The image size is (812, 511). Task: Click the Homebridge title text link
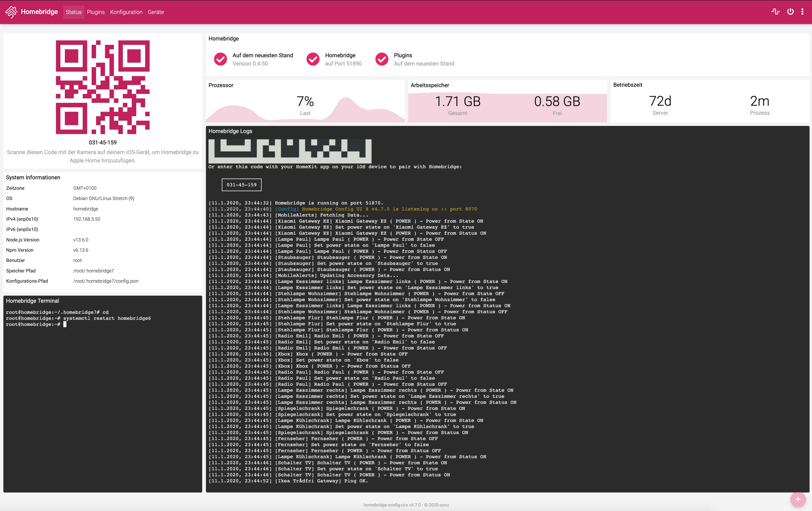[39, 12]
